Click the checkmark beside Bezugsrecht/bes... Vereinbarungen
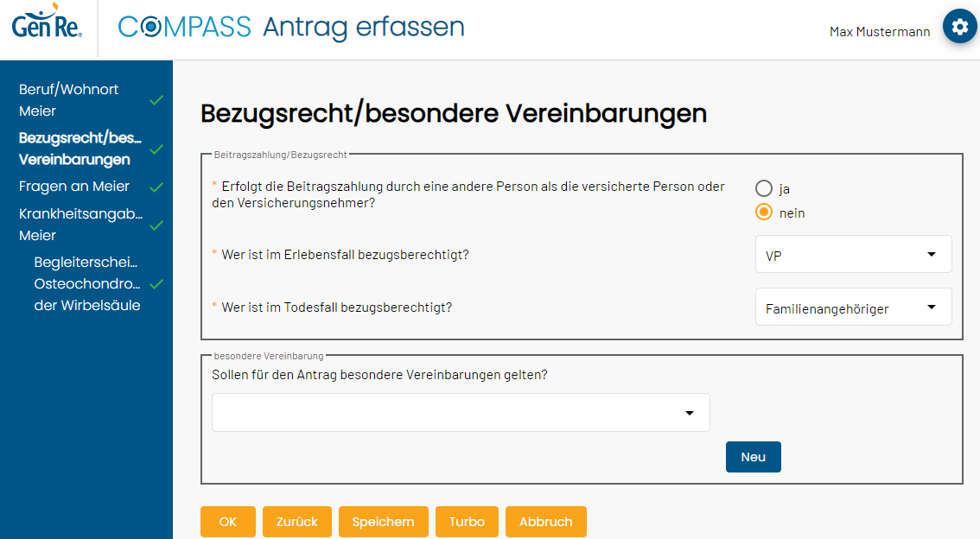This screenshot has height=539, width=980. pyautogui.click(x=156, y=149)
